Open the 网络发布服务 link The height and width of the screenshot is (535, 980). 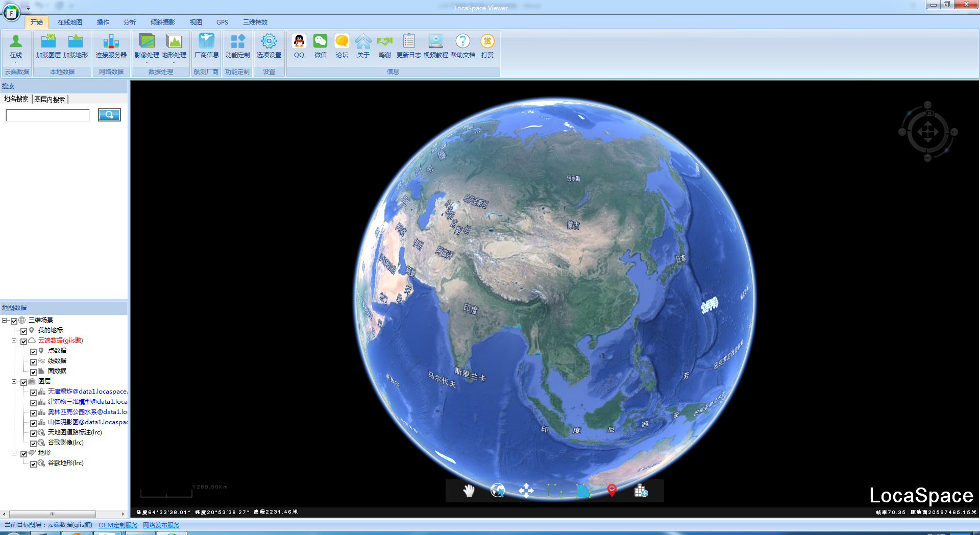tap(161, 525)
